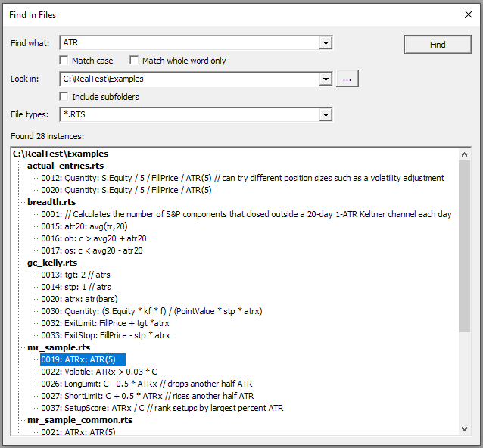Expand the File types dropdown
The width and height of the screenshot is (483, 448).
click(x=326, y=115)
